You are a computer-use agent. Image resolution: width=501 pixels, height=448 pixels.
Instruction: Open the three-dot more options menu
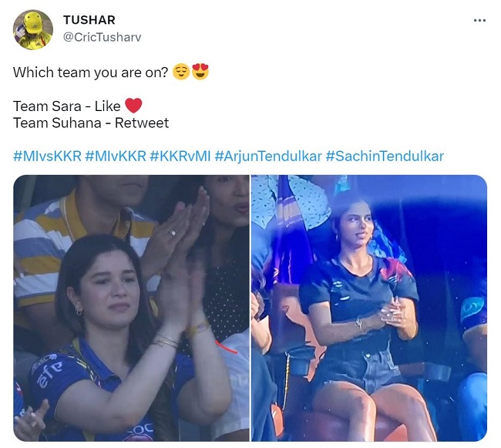pos(479,21)
